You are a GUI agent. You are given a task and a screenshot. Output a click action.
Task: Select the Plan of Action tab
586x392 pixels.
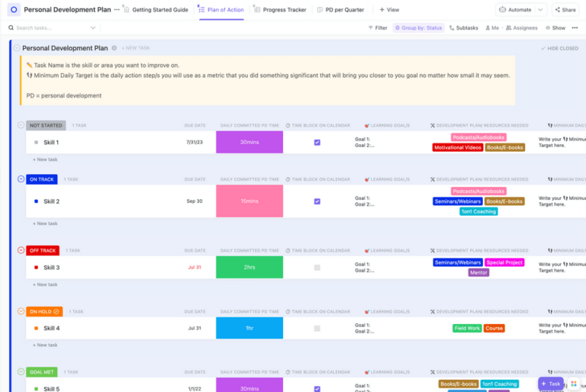221,10
